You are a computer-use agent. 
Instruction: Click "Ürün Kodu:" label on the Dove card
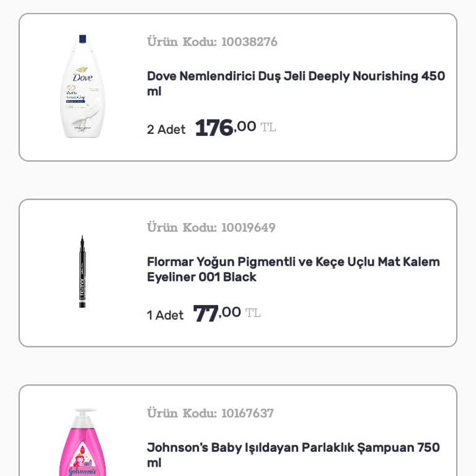tap(182, 42)
